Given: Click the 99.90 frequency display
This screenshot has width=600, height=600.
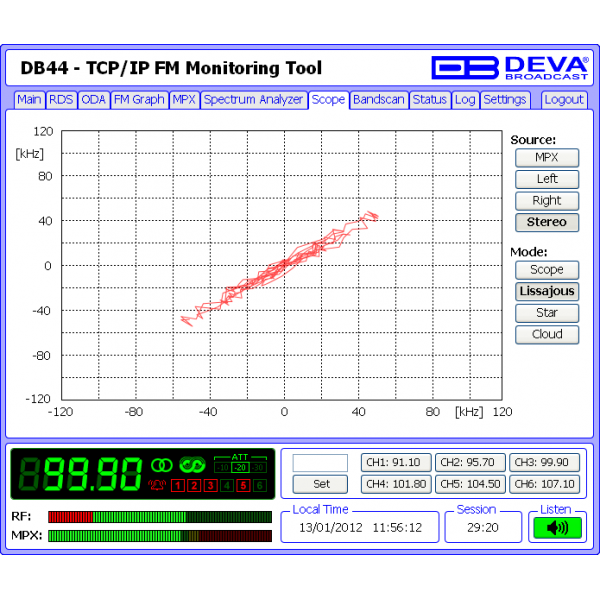Looking at the screenshot, I should click(81, 474).
